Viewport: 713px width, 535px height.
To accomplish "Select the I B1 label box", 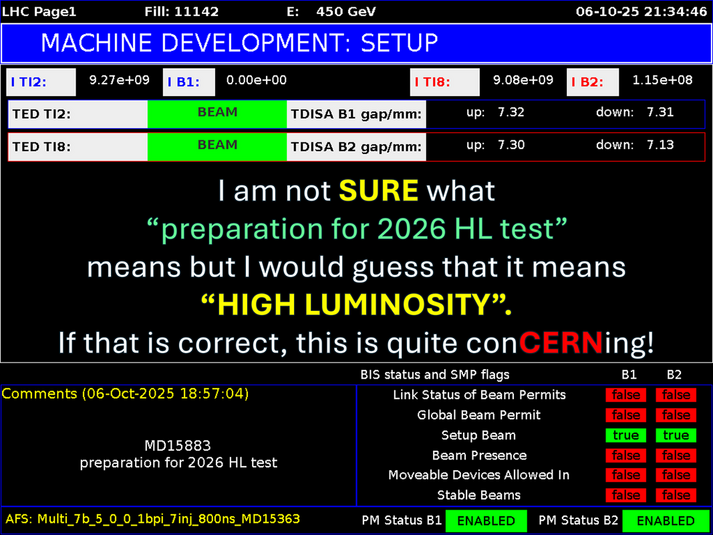I will tap(189, 82).
